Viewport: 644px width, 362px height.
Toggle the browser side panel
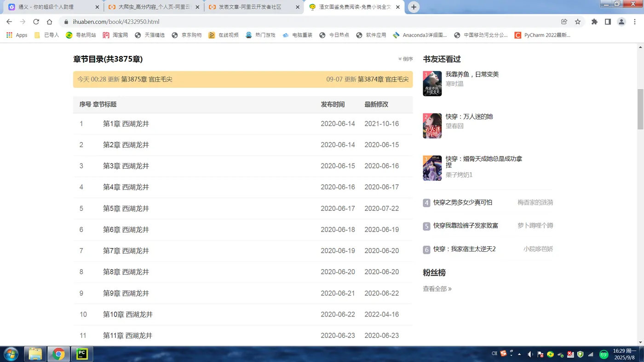point(608,22)
